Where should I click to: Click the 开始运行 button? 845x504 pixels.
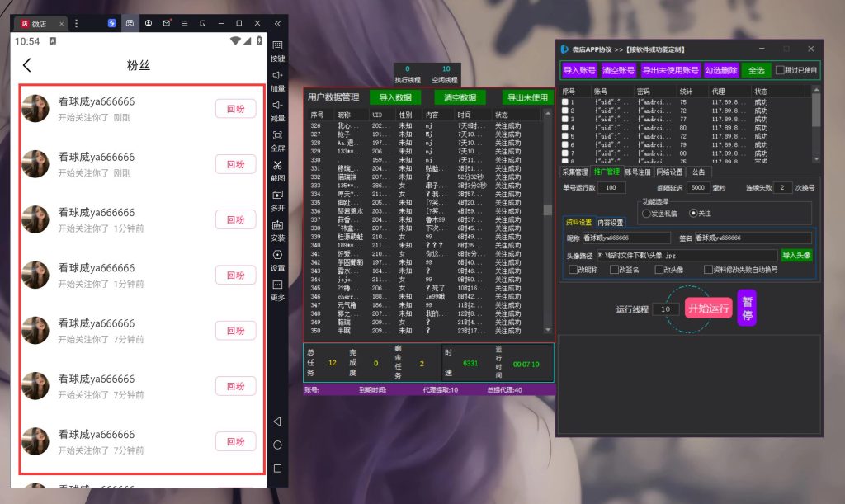coord(708,308)
